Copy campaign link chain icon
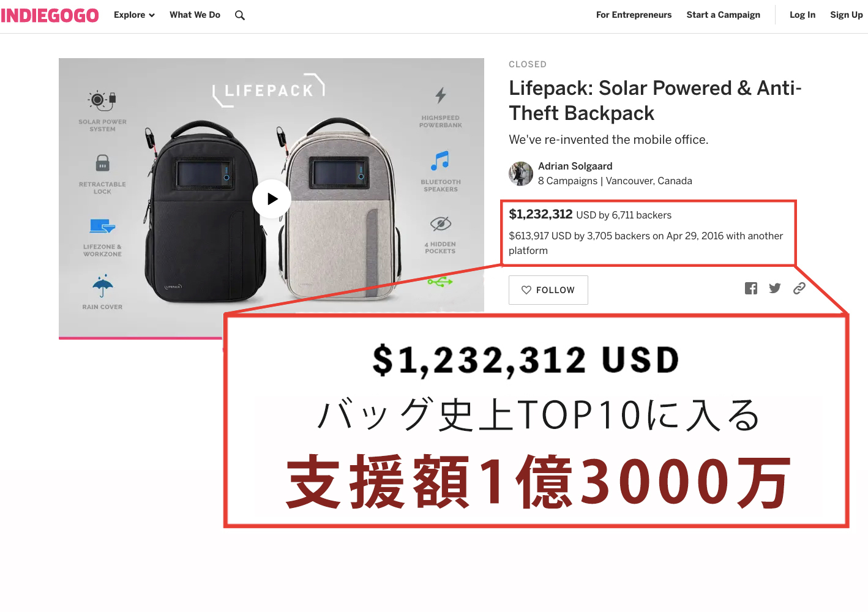The image size is (868, 612). (x=799, y=288)
